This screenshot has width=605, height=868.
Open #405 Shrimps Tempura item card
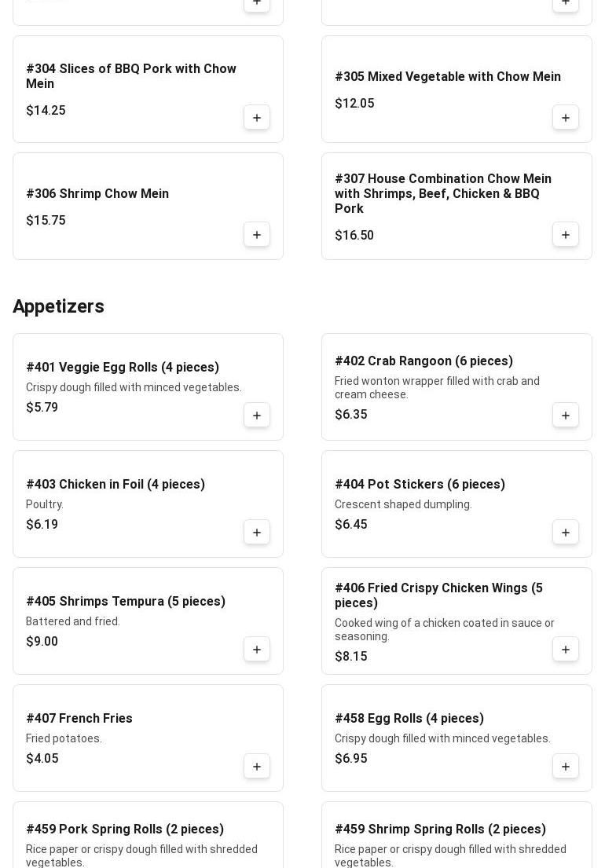point(126,602)
